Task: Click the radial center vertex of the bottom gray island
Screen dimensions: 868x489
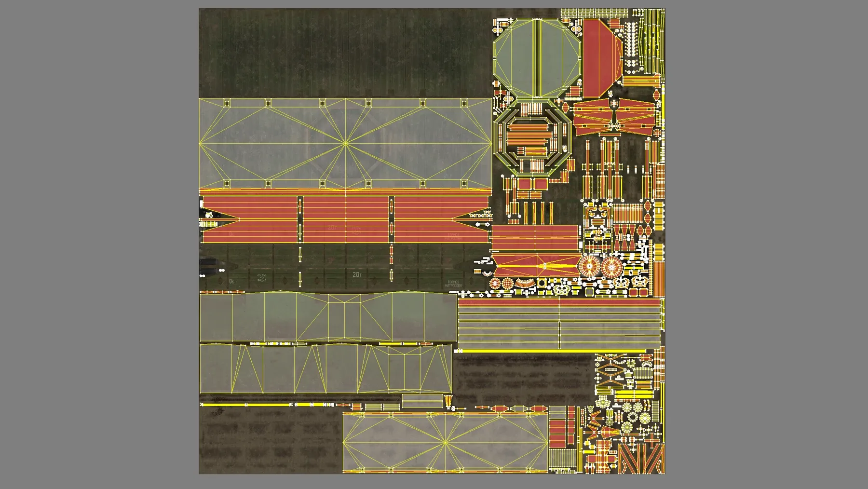Action: tap(445, 442)
